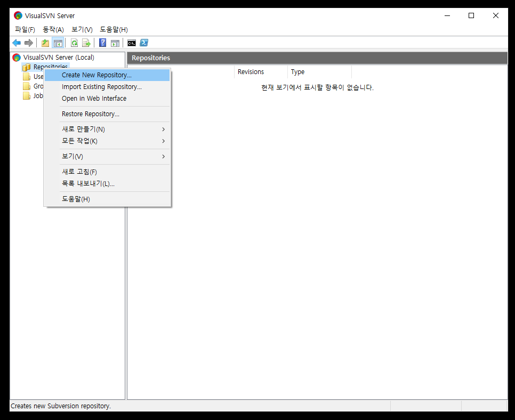
Task: Choose Restore Repository... context menu entry
Action: (x=107, y=114)
